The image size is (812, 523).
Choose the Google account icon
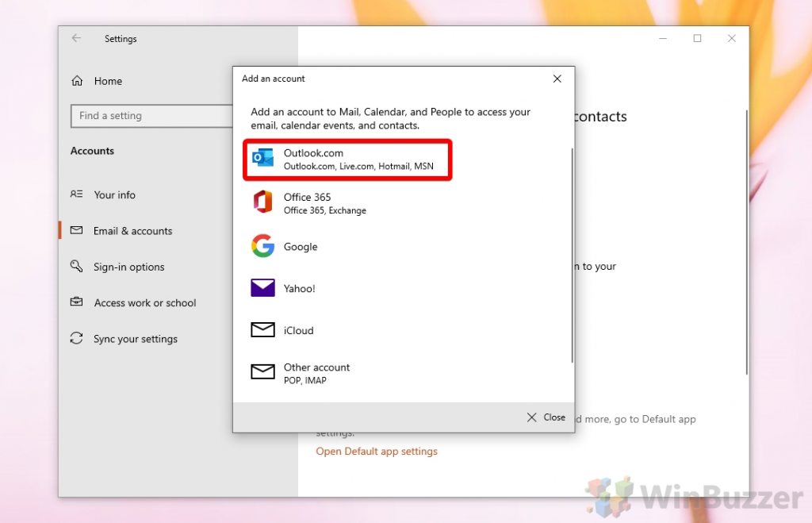(262, 246)
